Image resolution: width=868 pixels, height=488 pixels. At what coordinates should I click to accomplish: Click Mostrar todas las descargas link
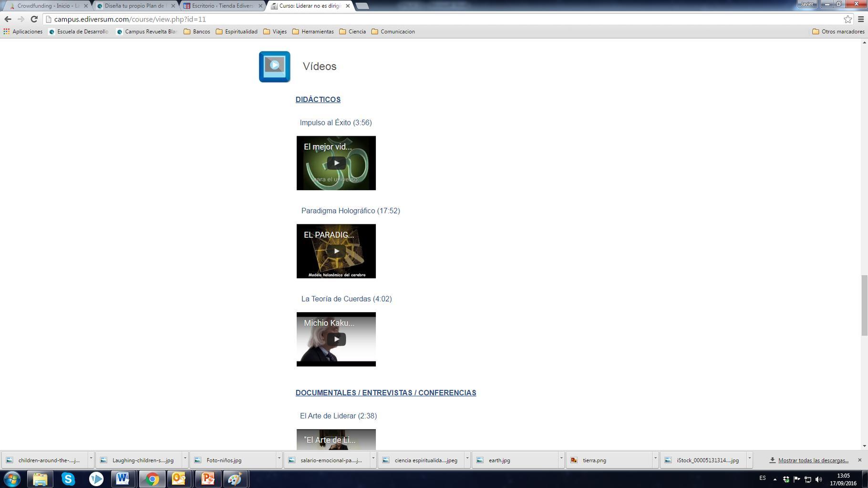[813, 460]
